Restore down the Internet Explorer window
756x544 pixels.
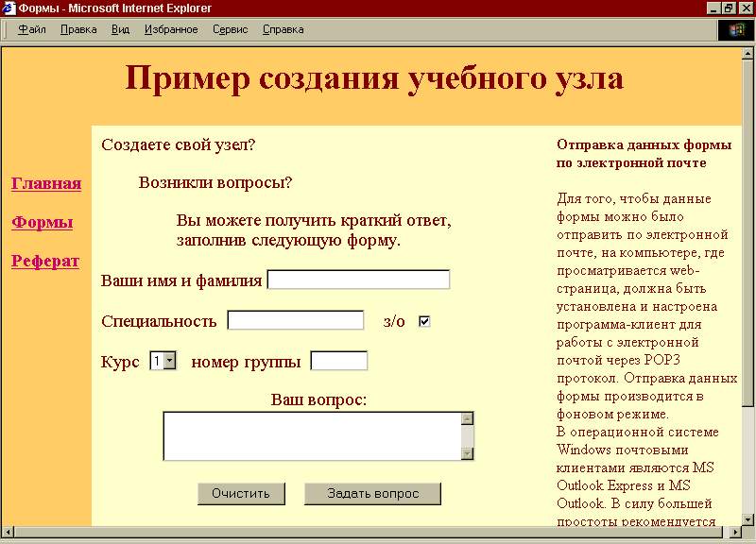tap(728, 8)
